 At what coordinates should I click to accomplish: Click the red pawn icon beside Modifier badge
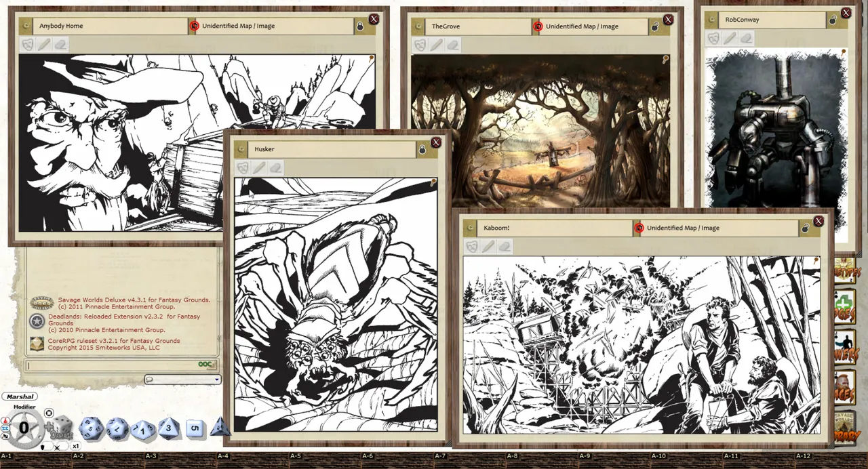click(x=5, y=420)
